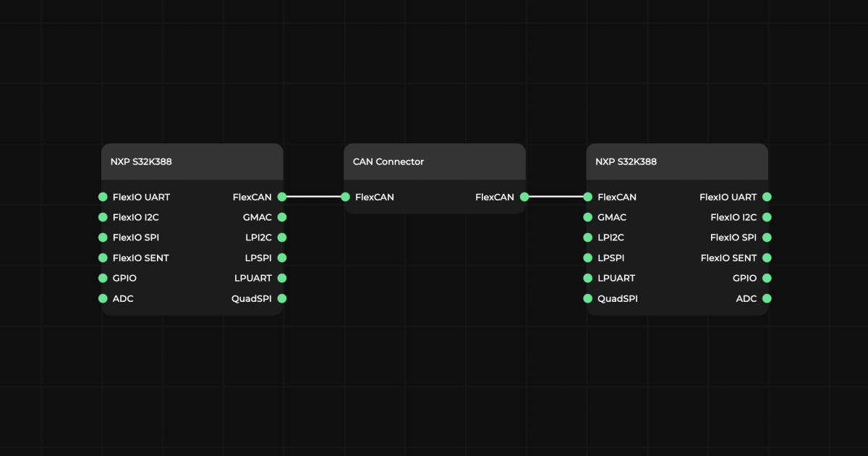Click the CAN Connector's FlexCAN output port dot
Viewport: 868px width, 456px height.
pos(524,197)
